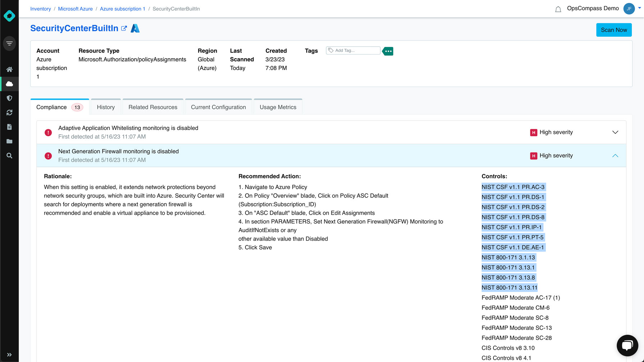The height and width of the screenshot is (362, 644).
Task: Click control NIST 800-171 3.13.1
Action: (x=509, y=268)
